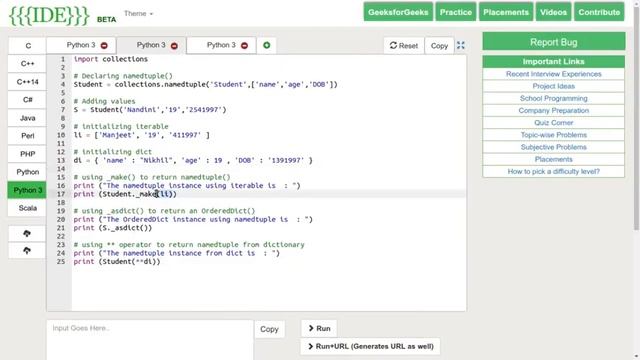Viewport: 640px width, 360px height.
Task: Close the third Python 3 tab
Action: pyautogui.click(x=244, y=45)
